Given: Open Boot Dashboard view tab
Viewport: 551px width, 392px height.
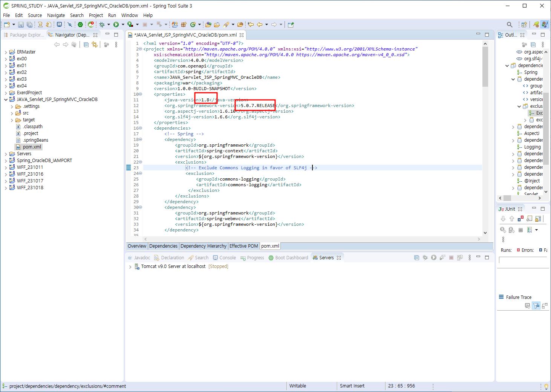Looking at the screenshot, I should (288, 258).
